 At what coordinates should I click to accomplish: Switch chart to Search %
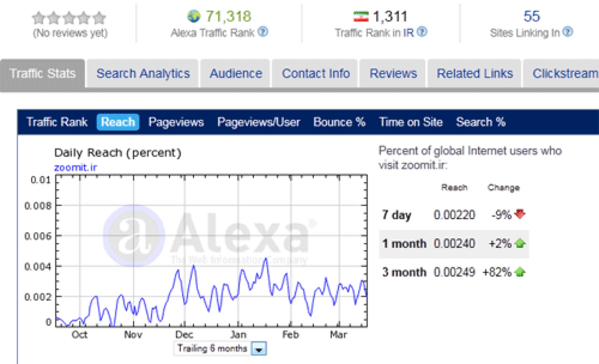coord(481,122)
